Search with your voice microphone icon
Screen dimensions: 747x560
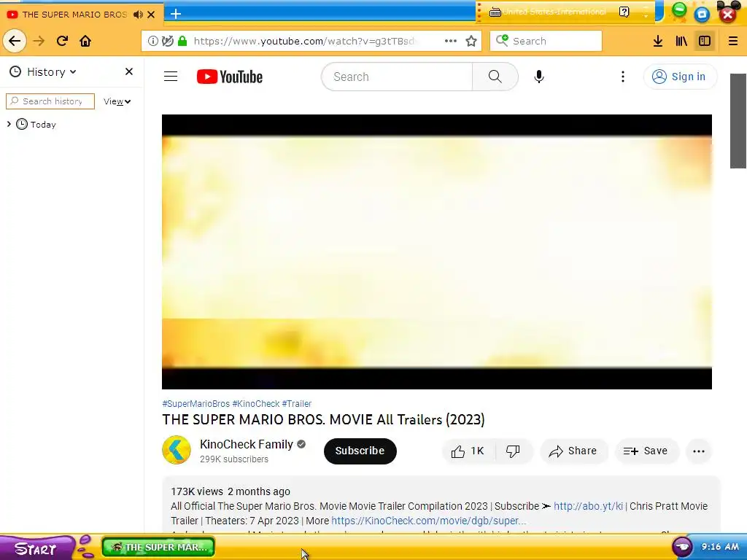tap(539, 77)
